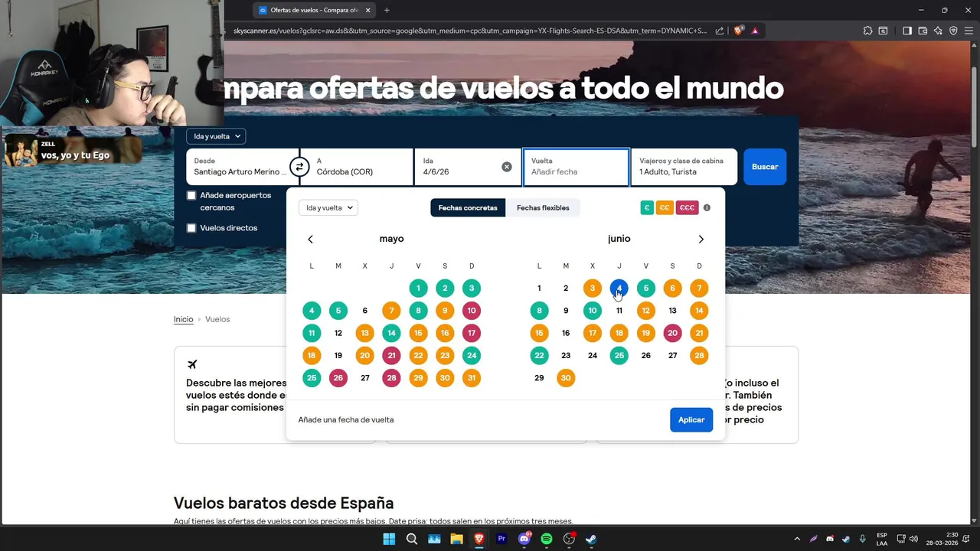The width and height of the screenshot is (980, 551).
Task: Select junio 20 red date
Action: [x=672, y=333]
